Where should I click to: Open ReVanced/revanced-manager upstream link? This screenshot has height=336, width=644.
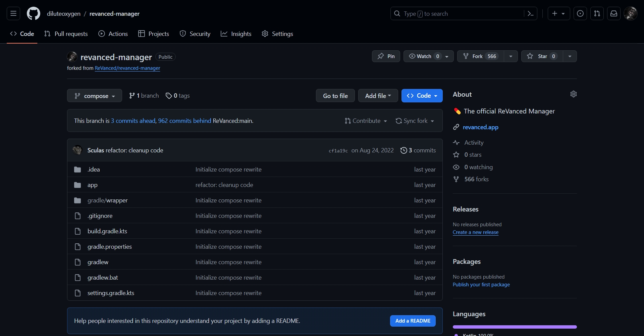pos(127,68)
